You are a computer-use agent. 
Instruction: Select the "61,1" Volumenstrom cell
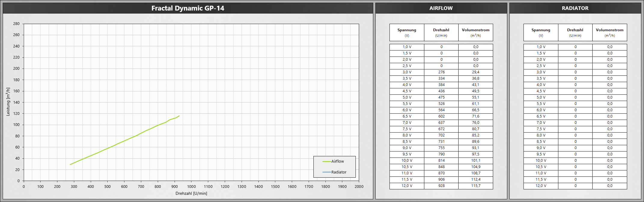coord(476,104)
